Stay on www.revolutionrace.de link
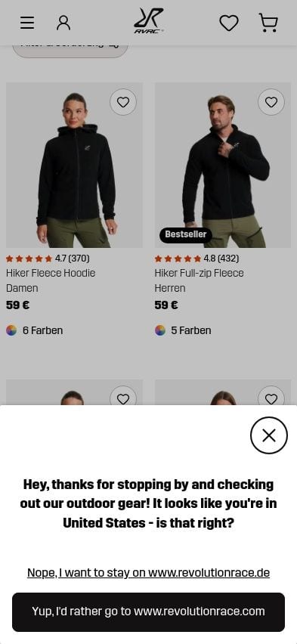 148,572
